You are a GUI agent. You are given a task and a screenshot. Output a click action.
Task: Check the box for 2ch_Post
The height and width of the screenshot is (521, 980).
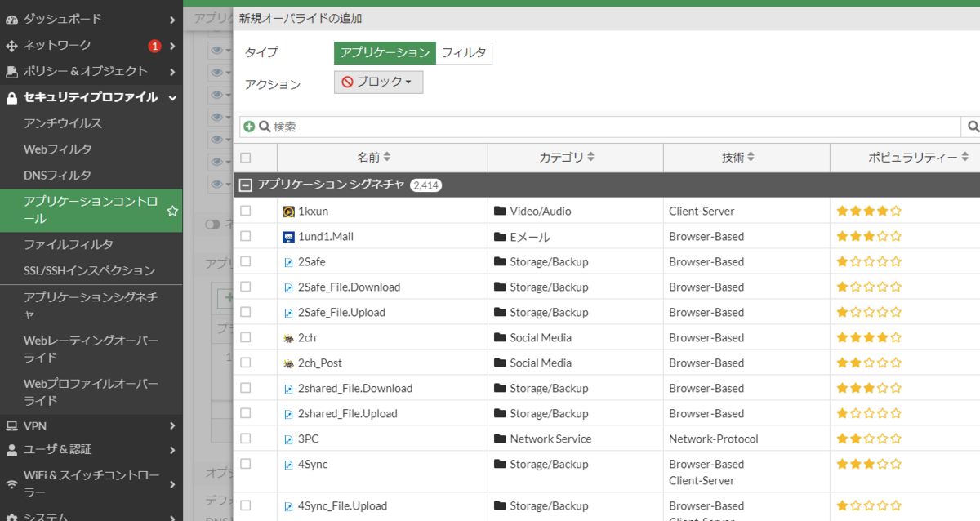tap(246, 363)
